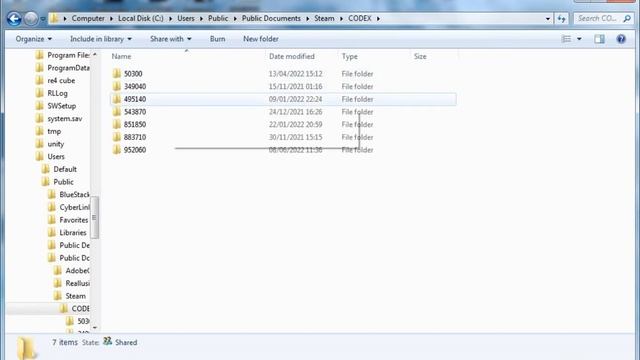Select folder 50300 icon
The image size is (640, 360).
click(117, 74)
